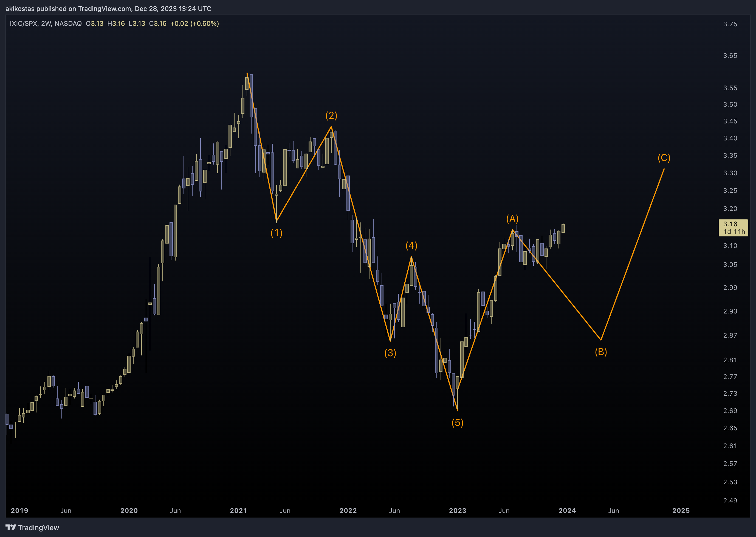Click the Jun label between 2024 and 2025
Image resolution: width=756 pixels, height=537 pixels.
coord(613,511)
